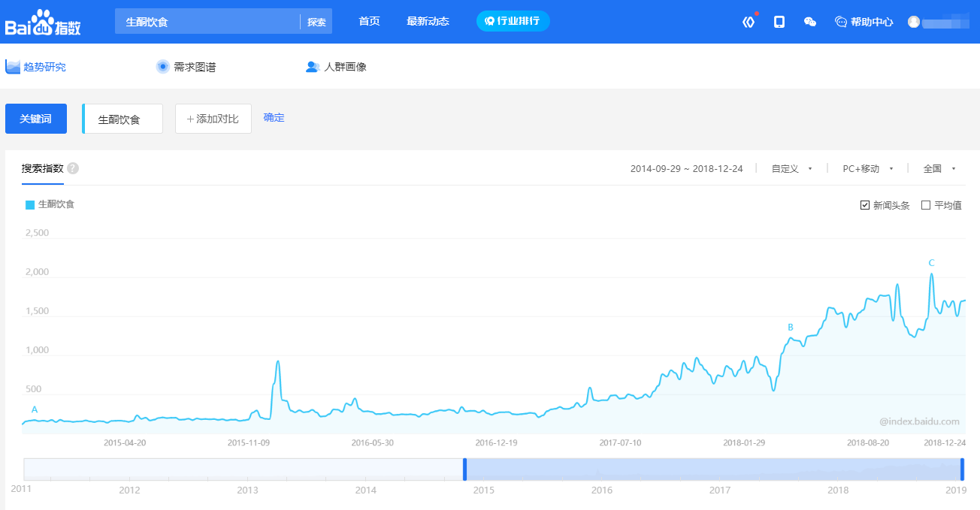
Task: Click the Baidu Index logo
Action: click(43, 23)
